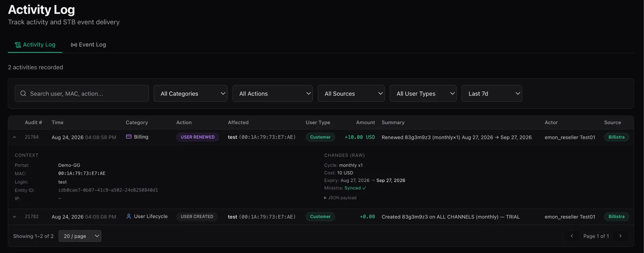Screen dimensions: 644x253
Task: Click the Amount column header
Action: tap(365, 122)
